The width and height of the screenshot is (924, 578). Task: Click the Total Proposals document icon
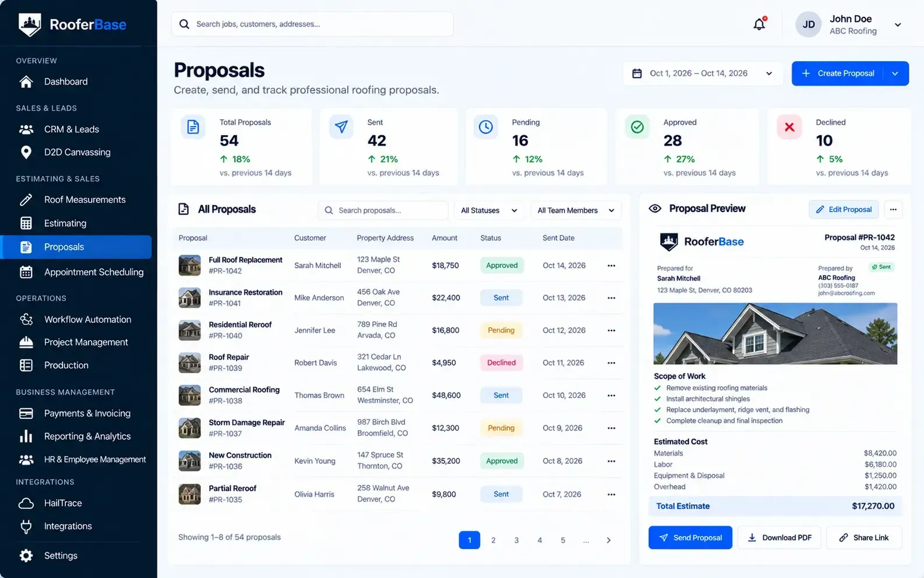coord(193,127)
